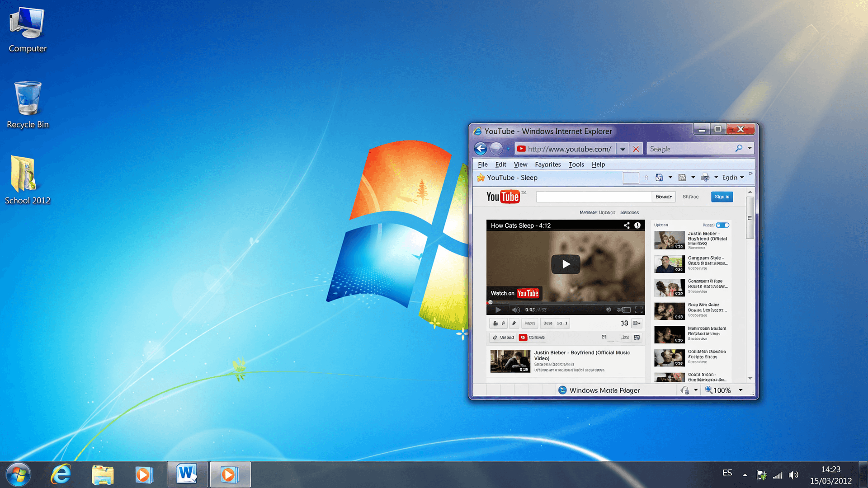The image size is (868, 488).
Task: Open the File menu
Action: pyautogui.click(x=482, y=164)
